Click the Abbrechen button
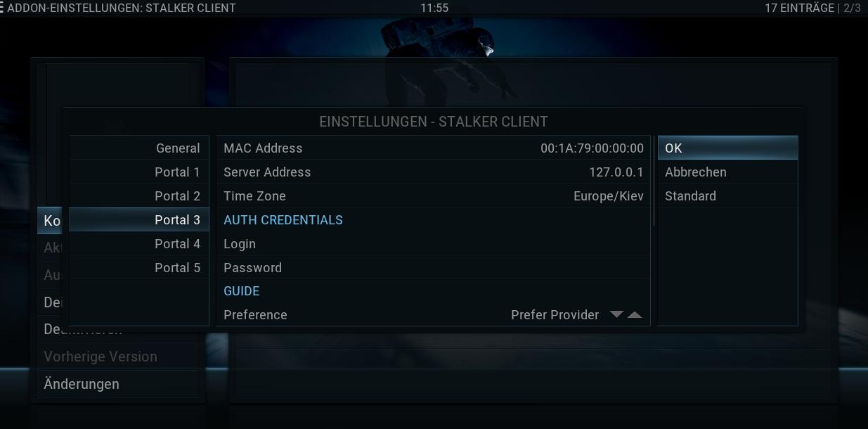 (727, 172)
